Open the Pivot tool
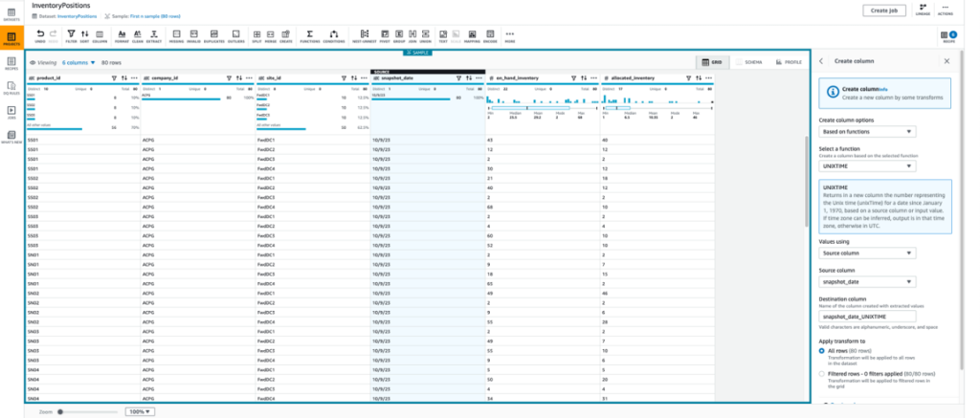This screenshot has height=418, width=980. 385,35
